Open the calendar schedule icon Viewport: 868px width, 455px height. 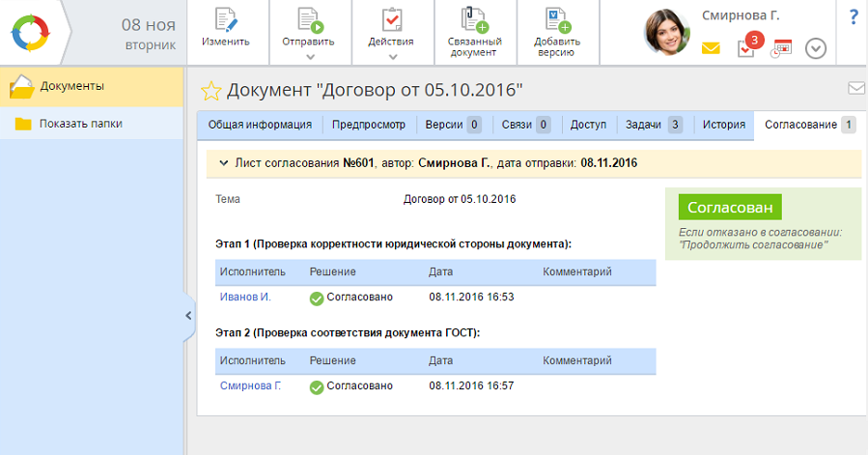click(x=780, y=48)
